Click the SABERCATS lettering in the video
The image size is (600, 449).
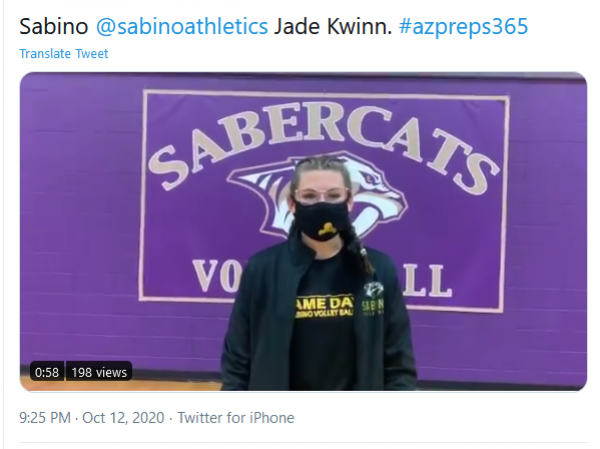pyautogui.click(x=324, y=144)
